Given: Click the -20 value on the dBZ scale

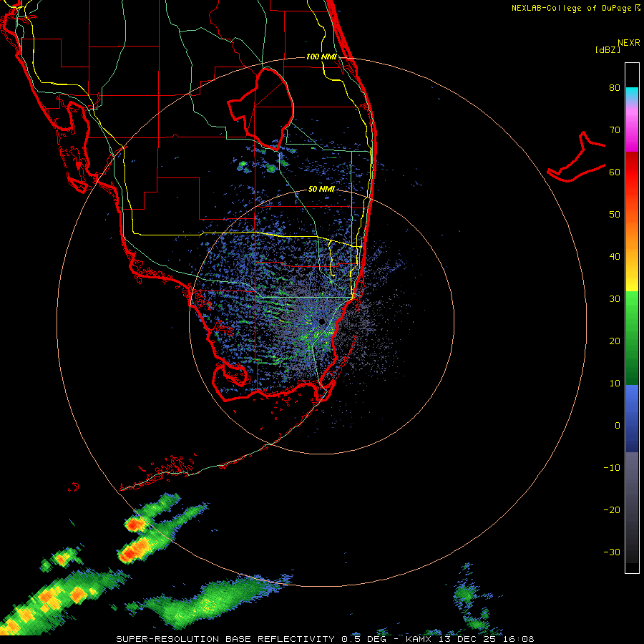Looking at the screenshot, I should click(612, 510).
